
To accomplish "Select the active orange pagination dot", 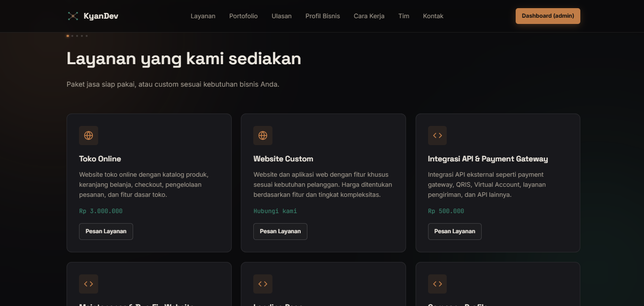I will 68,36.
